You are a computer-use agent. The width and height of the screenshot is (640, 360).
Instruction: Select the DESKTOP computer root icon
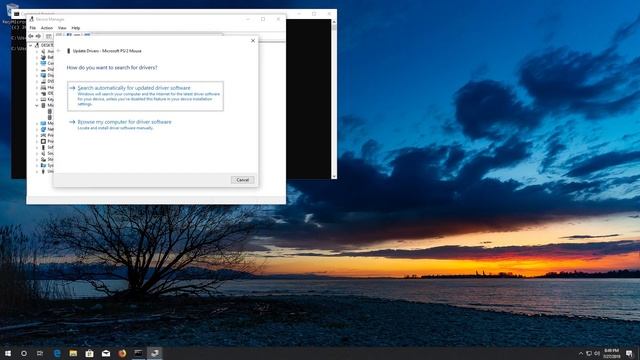tap(37, 45)
